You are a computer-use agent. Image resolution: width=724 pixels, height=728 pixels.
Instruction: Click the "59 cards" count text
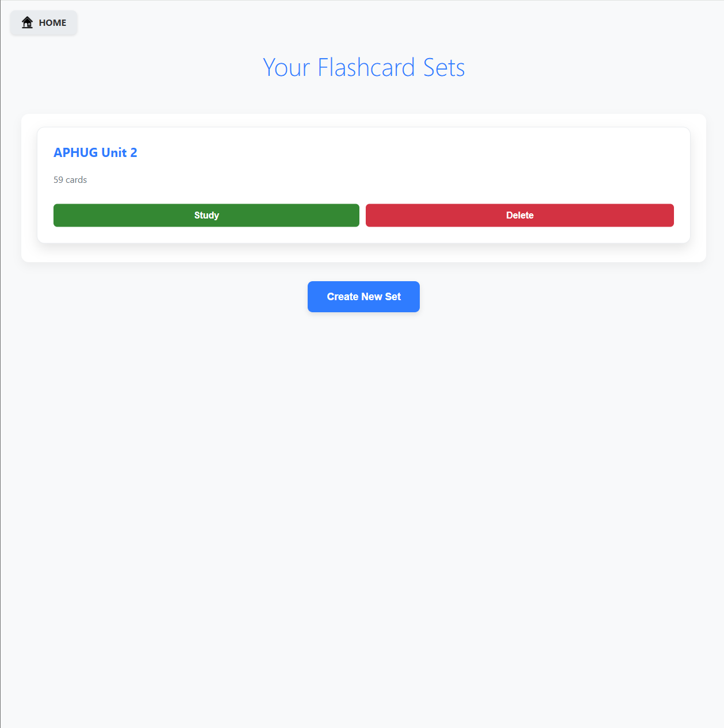click(x=70, y=180)
